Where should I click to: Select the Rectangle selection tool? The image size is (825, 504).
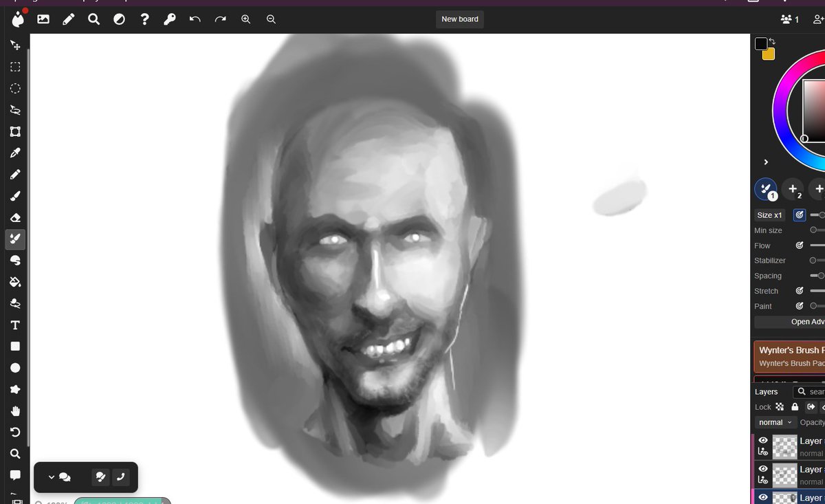(x=15, y=67)
